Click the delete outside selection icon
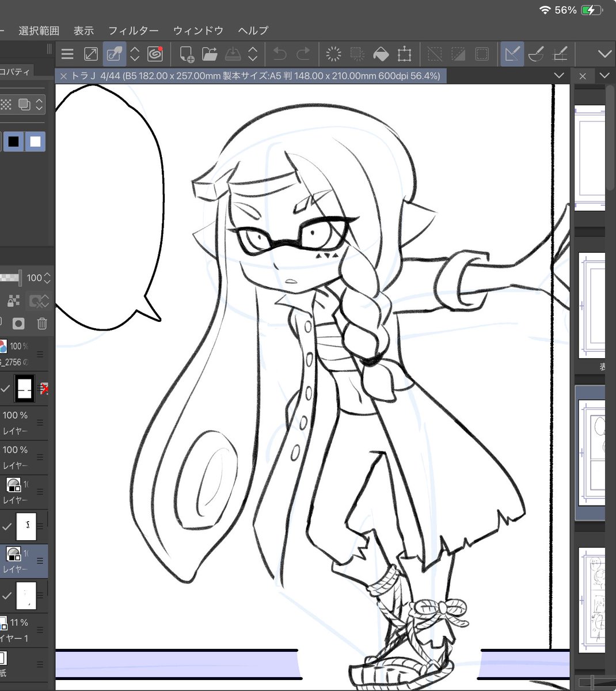 pyautogui.click(x=358, y=54)
